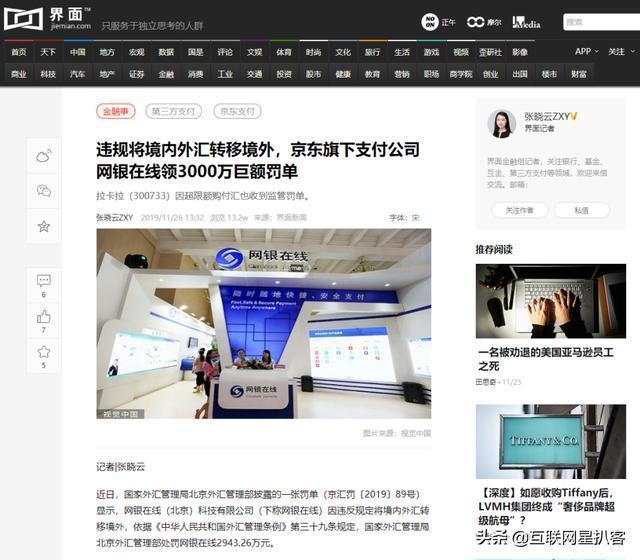Select 汽车 in the second nav row
Image resolution: width=640 pixels, height=560 pixels.
(x=78, y=74)
